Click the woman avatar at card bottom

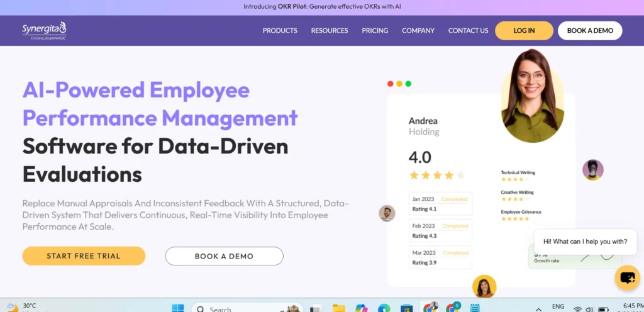[x=484, y=286]
